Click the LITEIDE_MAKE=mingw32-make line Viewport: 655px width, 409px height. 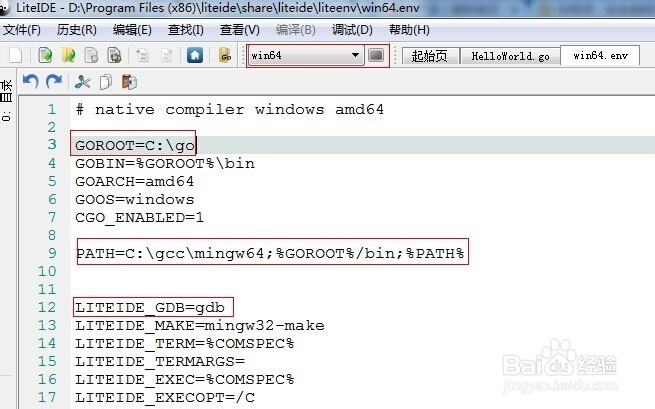(200, 325)
